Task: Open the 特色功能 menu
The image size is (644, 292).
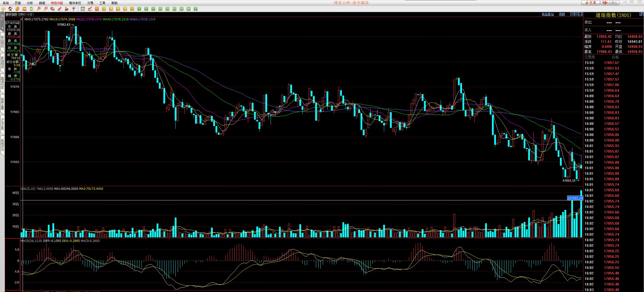Action: point(57,3)
